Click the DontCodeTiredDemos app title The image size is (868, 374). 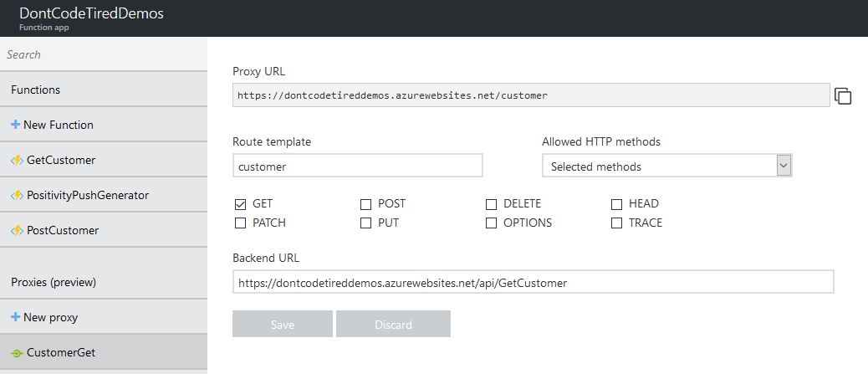[x=91, y=14]
